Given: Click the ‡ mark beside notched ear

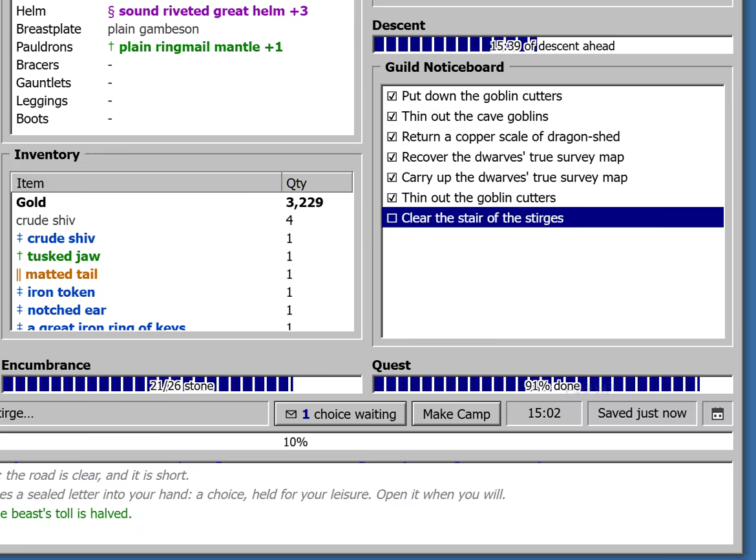Looking at the screenshot, I should 20,310.
